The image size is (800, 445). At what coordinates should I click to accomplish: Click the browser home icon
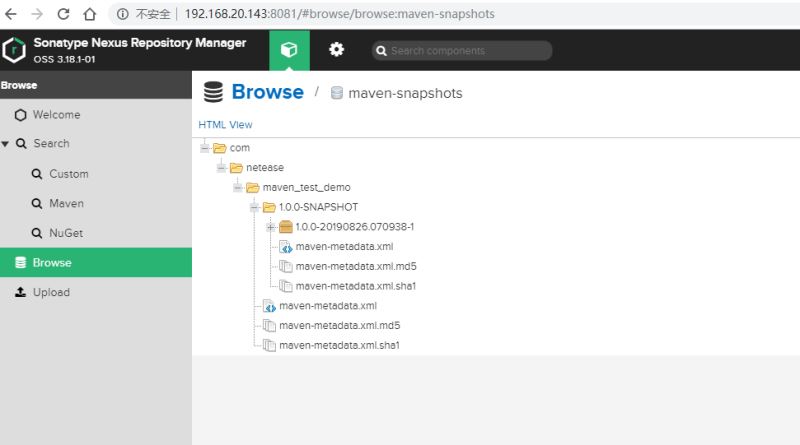click(x=89, y=14)
